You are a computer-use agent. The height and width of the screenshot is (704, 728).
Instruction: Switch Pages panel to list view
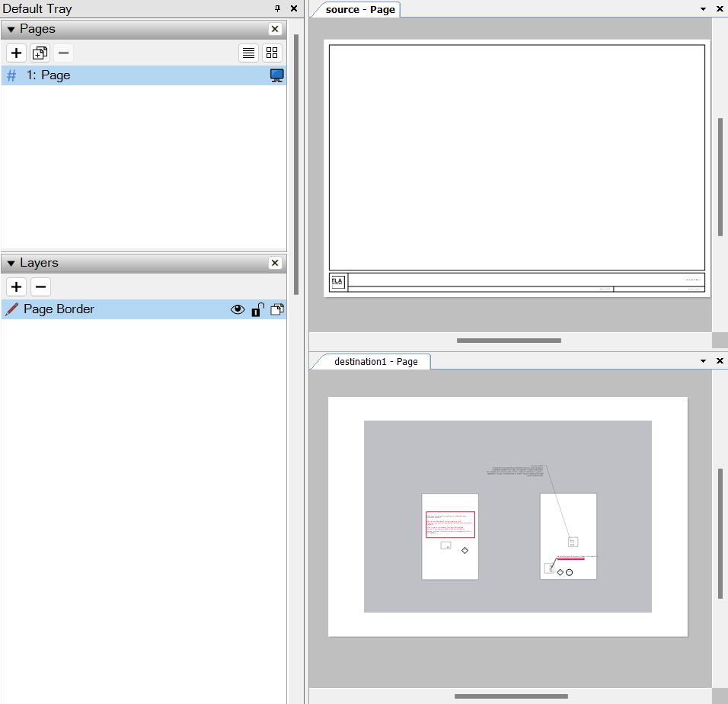(x=248, y=53)
